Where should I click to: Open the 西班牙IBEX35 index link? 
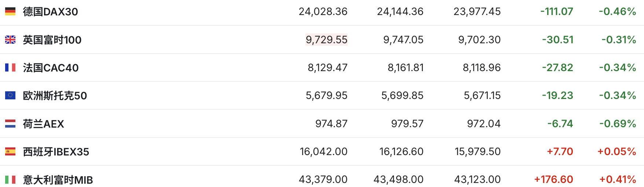pyautogui.click(x=56, y=152)
